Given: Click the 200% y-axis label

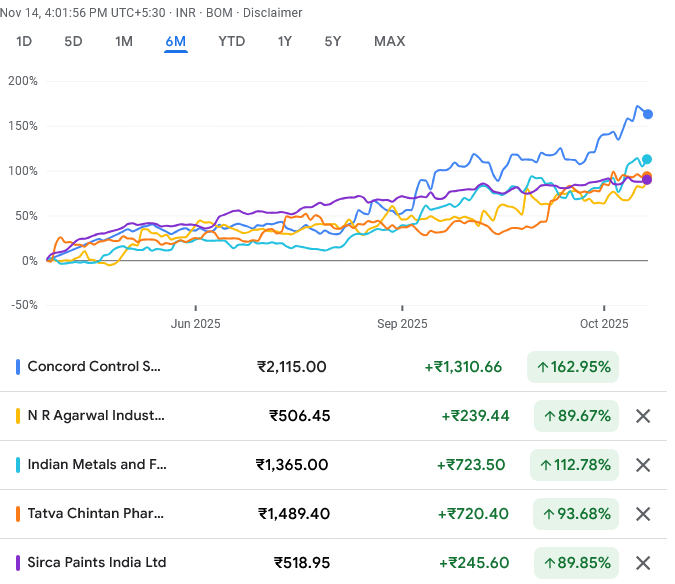Looking at the screenshot, I should tap(23, 81).
